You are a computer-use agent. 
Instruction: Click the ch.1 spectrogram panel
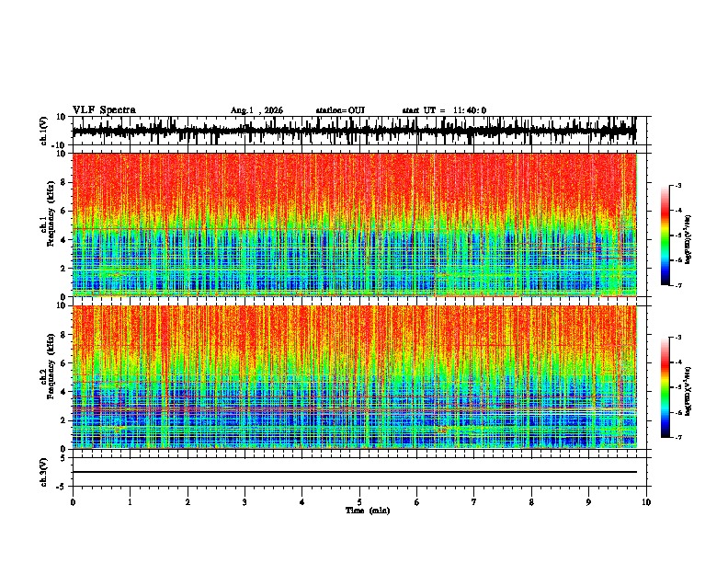point(354,224)
